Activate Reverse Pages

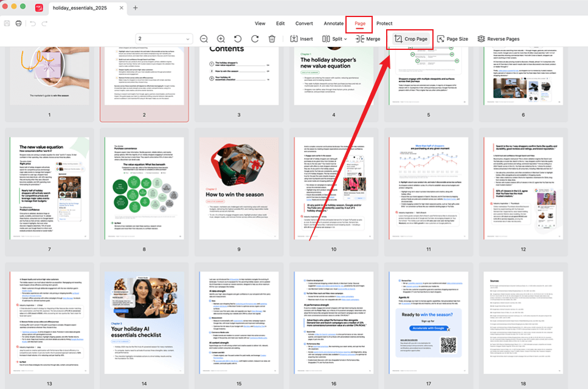click(x=499, y=38)
